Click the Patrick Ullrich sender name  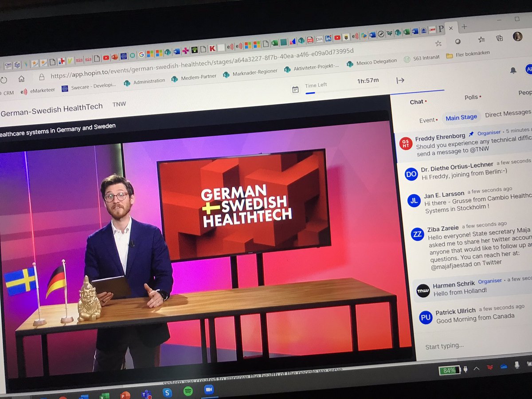[x=455, y=311]
